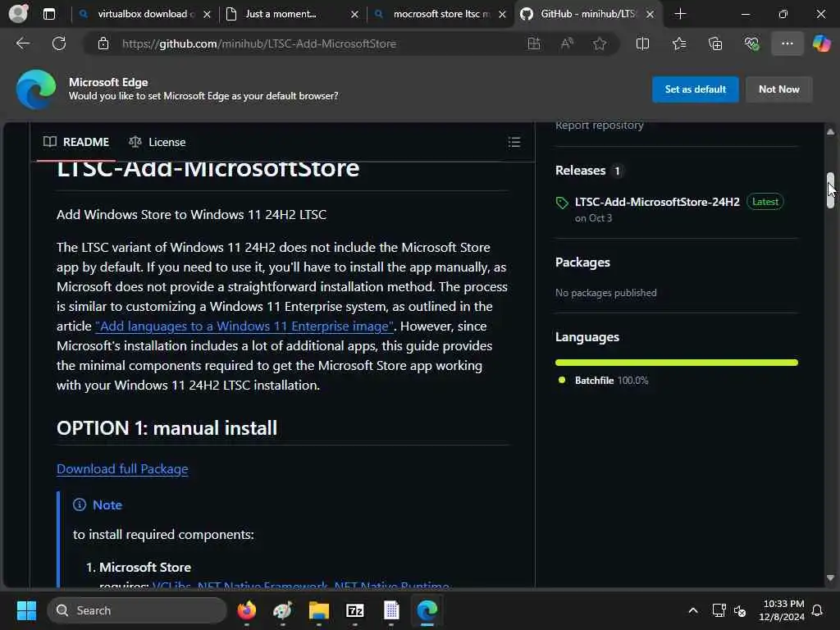The image size is (840, 630).
Task: Click Batchfile language link
Action: click(x=594, y=381)
